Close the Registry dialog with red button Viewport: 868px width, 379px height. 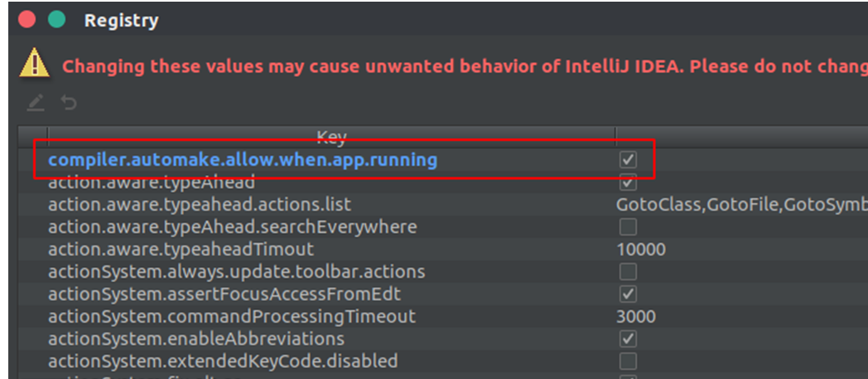point(27,19)
